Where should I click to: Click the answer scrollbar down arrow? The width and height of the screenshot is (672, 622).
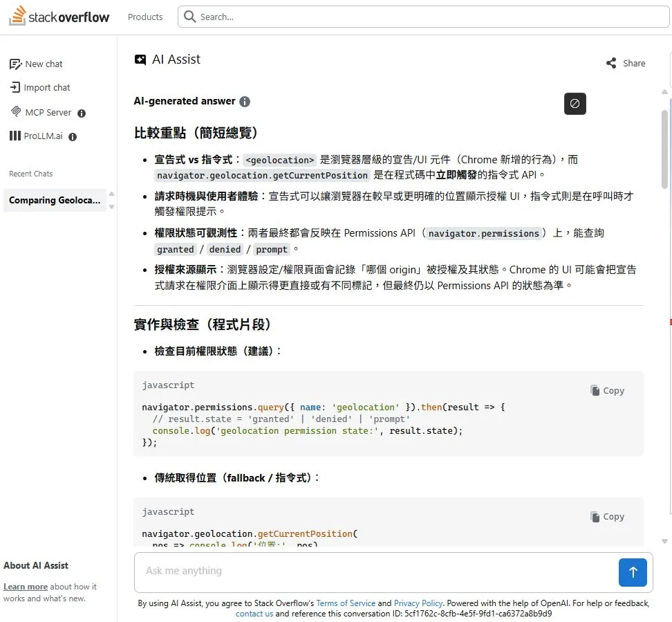(x=665, y=541)
